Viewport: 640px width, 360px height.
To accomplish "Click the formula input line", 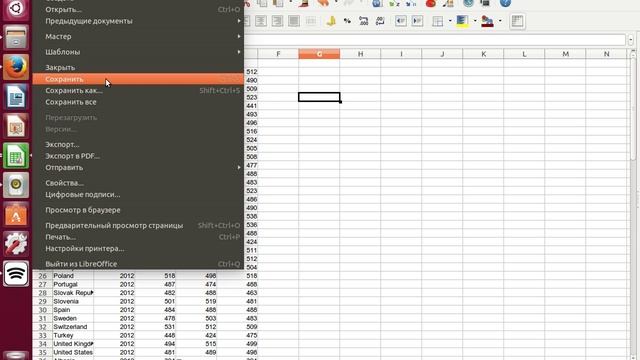I will (x=435, y=40).
